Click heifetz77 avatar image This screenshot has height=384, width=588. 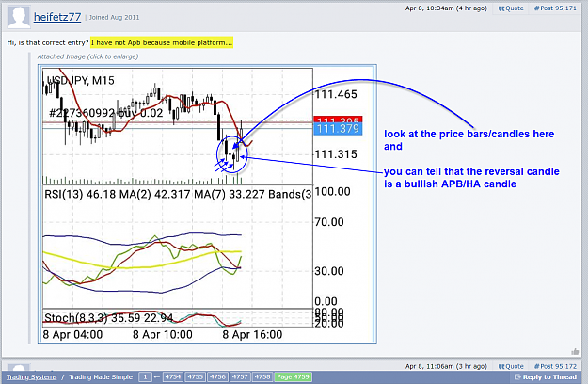pyautogui.click(x=19, y=17)
